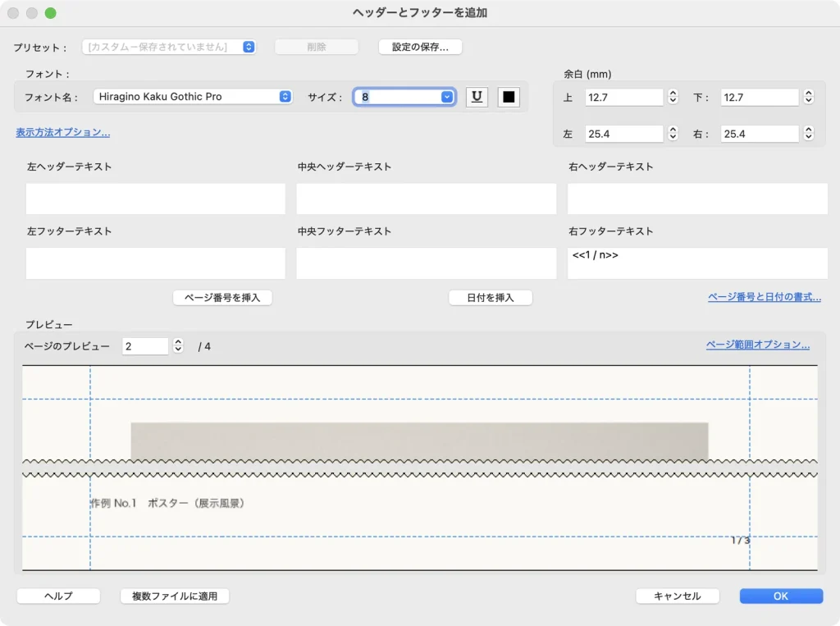Adjust the 左 margin stepper
The width and height of the screenshot is (840, 626).
(x=673, y=134)
